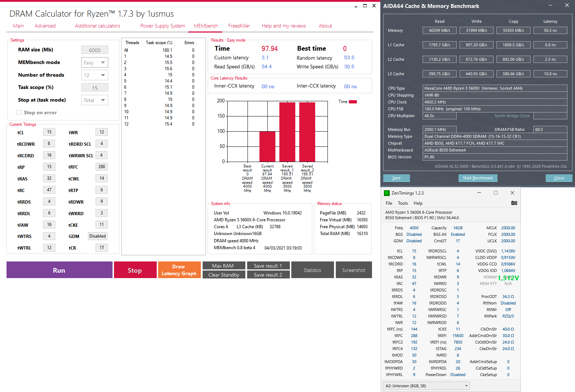This screenshot has height=392, width=575.
Task: Click Start Benchmark in AIDA64
Action: click(x=478, y=178)
